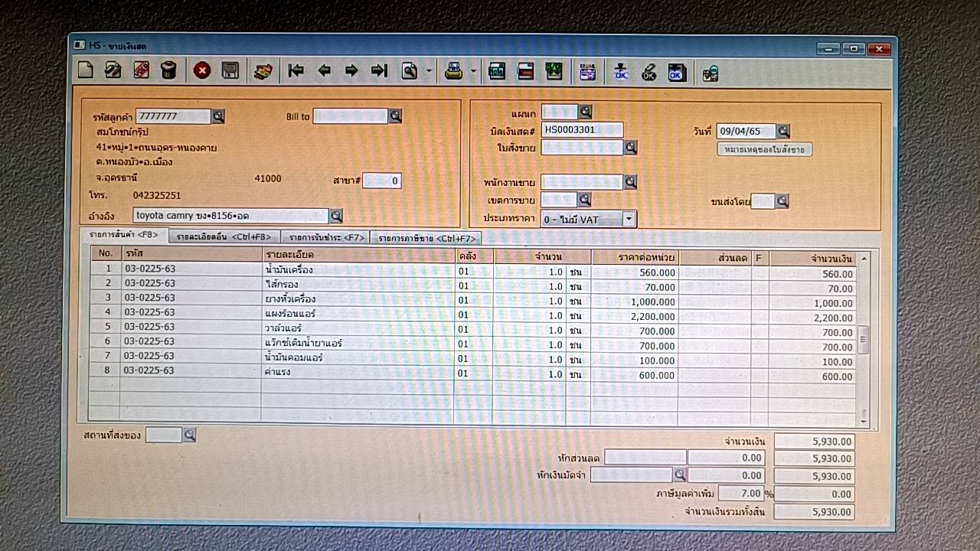The image size is (980, 551).
Task: Go to the previous record arrow
Action: point(324,71)
